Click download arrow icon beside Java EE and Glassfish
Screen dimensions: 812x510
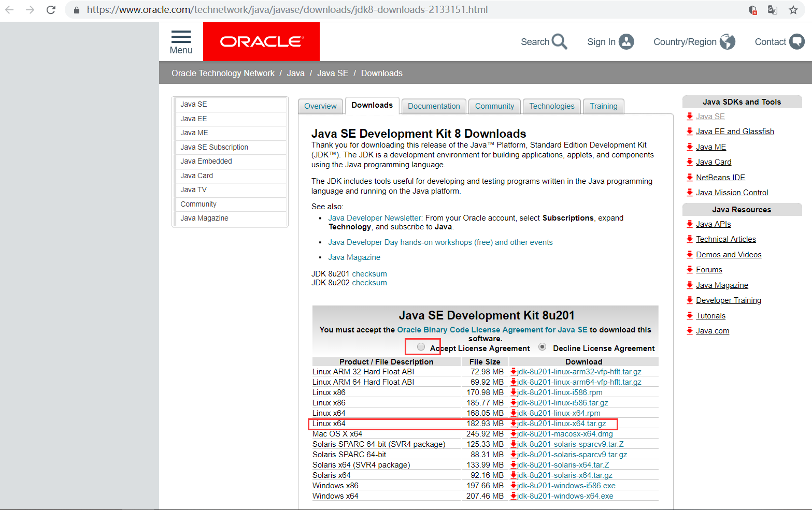pyautogui.click(x=690, y=132)
